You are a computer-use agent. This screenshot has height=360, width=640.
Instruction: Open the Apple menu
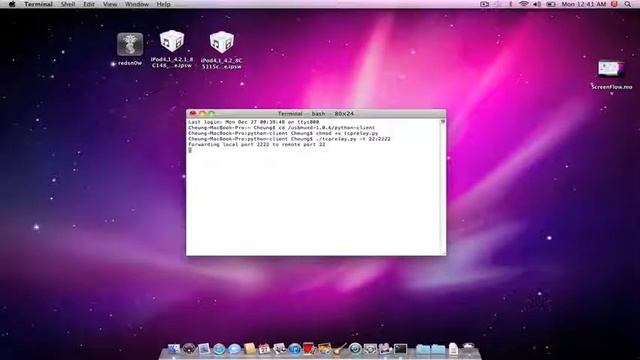(12, 4)
